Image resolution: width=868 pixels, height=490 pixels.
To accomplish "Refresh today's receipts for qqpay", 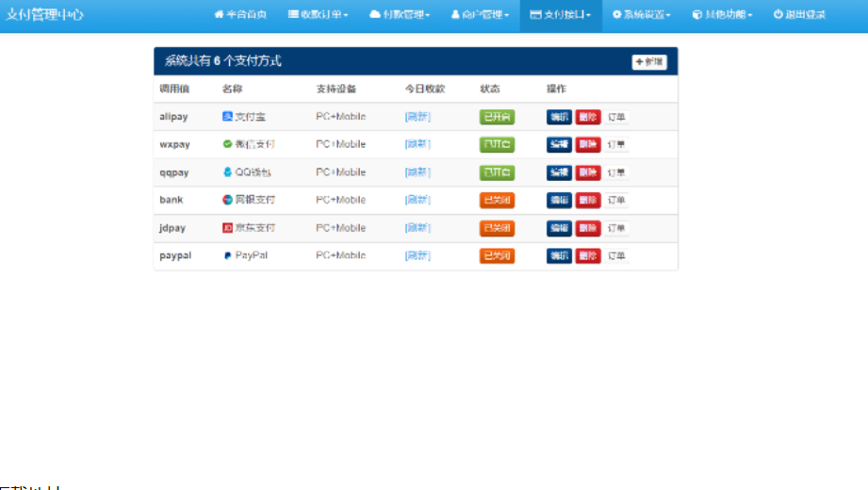I will click(x=418, y=172).
